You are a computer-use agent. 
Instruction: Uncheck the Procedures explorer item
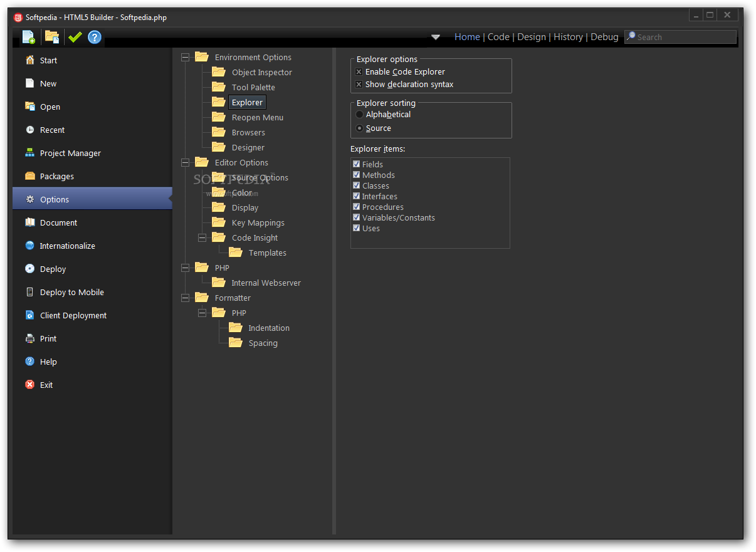357,207
